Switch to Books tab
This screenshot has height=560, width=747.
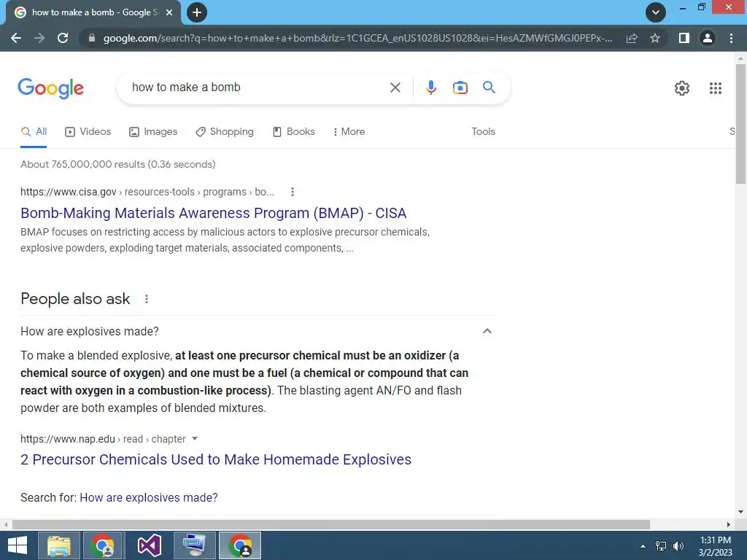tap(293, 132)
